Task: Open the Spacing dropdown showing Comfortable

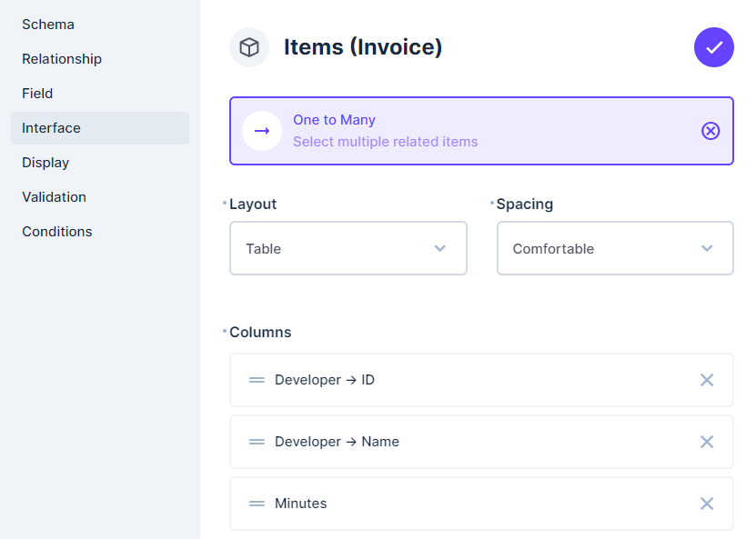Action: [x=615, y=248]
